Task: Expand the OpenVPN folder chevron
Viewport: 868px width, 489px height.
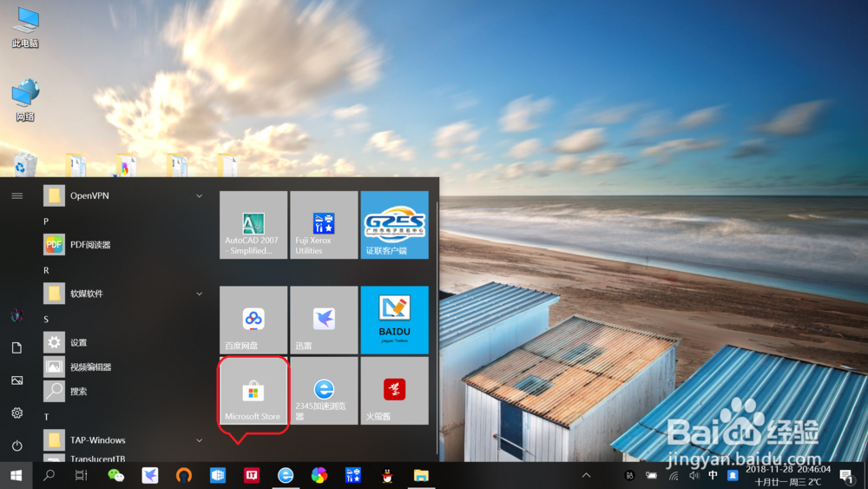Action: tap(200, 196)
